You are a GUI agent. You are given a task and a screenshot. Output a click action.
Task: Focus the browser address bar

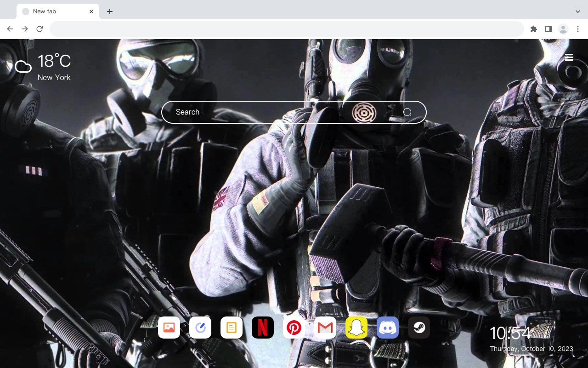[x=287, y=29]
